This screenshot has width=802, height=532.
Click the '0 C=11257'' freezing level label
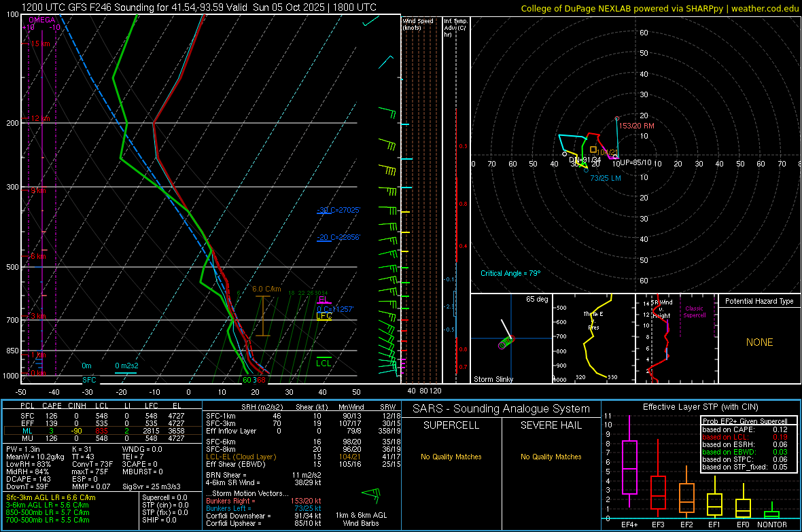[335, 309]
